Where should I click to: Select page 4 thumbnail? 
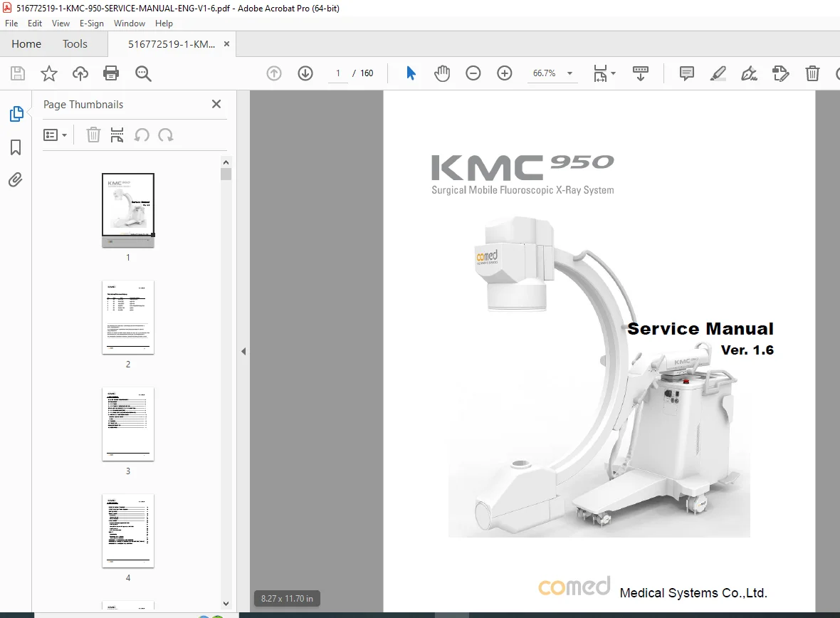coord(128,530)
